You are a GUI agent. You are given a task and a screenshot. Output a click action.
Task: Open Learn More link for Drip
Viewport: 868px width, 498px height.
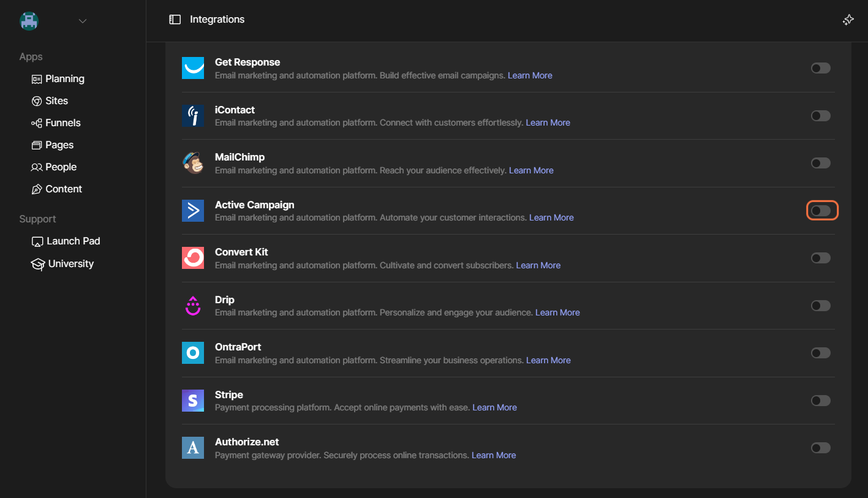coord(557,312)
